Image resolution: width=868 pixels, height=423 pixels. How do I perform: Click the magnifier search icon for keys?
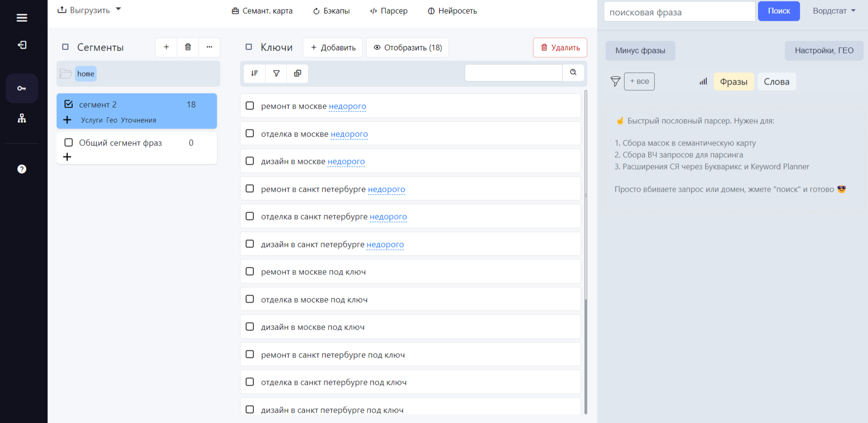573,73
